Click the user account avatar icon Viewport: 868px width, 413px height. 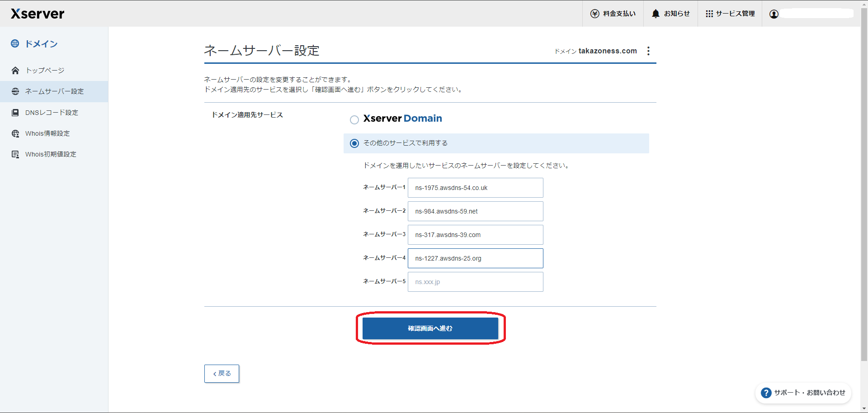(774, 14)
